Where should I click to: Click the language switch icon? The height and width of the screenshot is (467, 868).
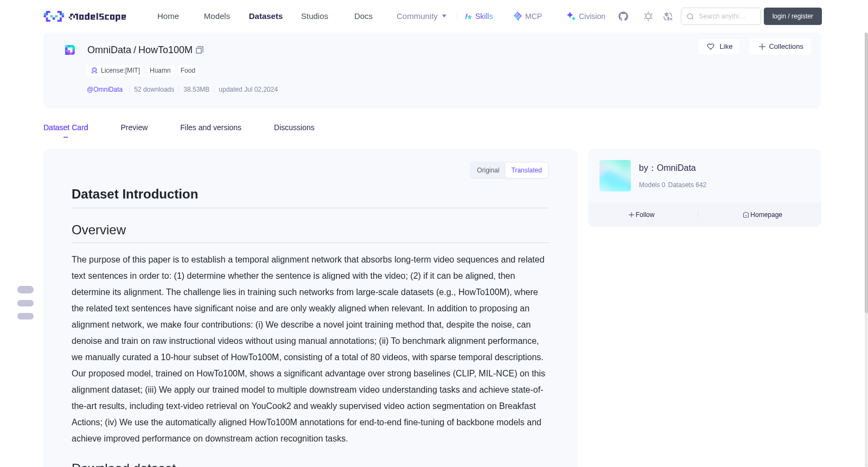668,16
